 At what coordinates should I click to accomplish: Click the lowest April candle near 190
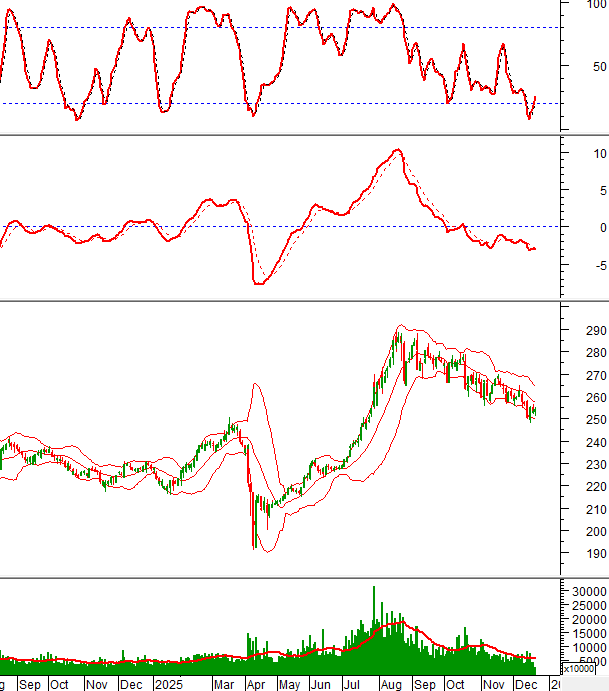click(x=252, y=545)
